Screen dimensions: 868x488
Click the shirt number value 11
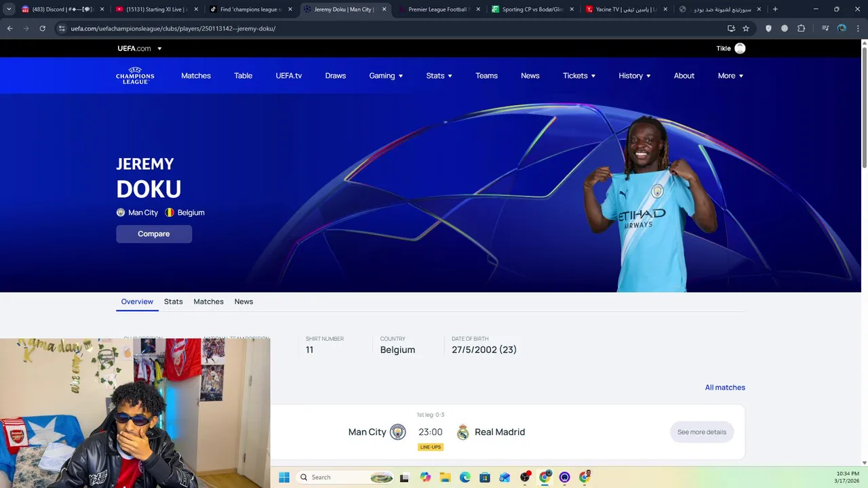309,350
